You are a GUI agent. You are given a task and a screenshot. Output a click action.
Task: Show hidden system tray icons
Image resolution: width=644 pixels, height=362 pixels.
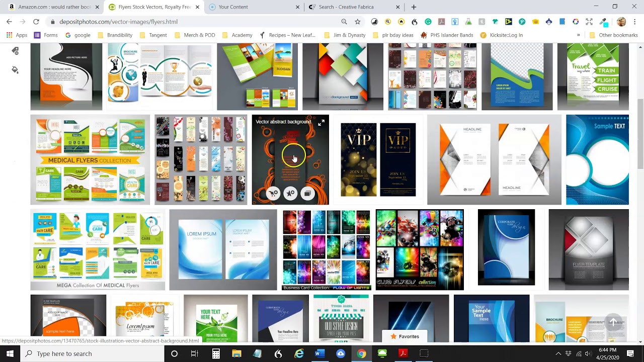pos(558,353)
